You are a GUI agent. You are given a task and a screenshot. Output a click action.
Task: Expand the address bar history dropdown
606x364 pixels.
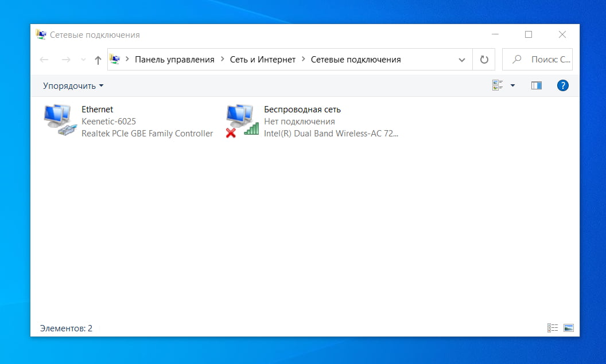(462, 60)
